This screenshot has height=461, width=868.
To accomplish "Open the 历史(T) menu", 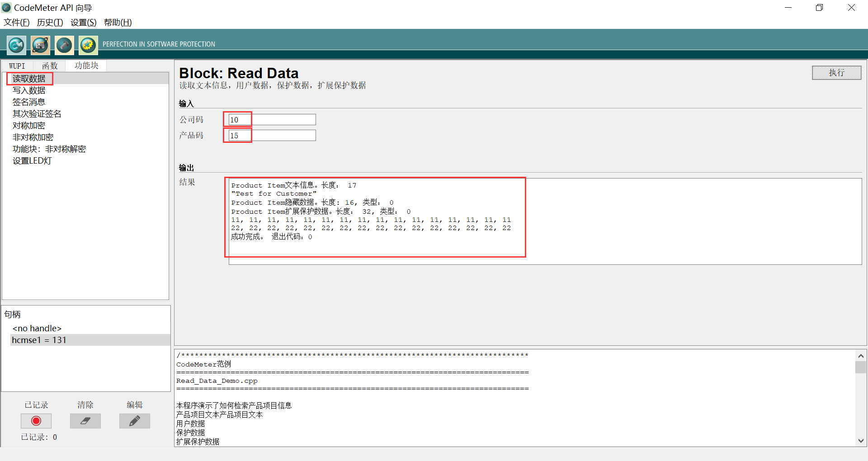I will [50, 23].
